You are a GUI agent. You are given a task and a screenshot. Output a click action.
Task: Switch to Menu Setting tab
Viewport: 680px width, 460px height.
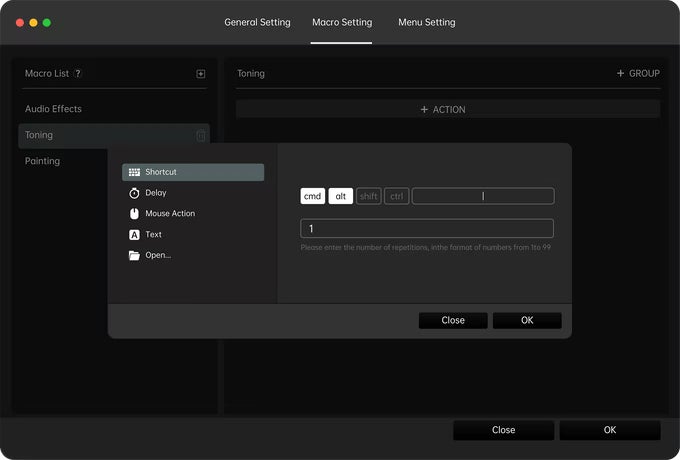[x=426, y=22]
